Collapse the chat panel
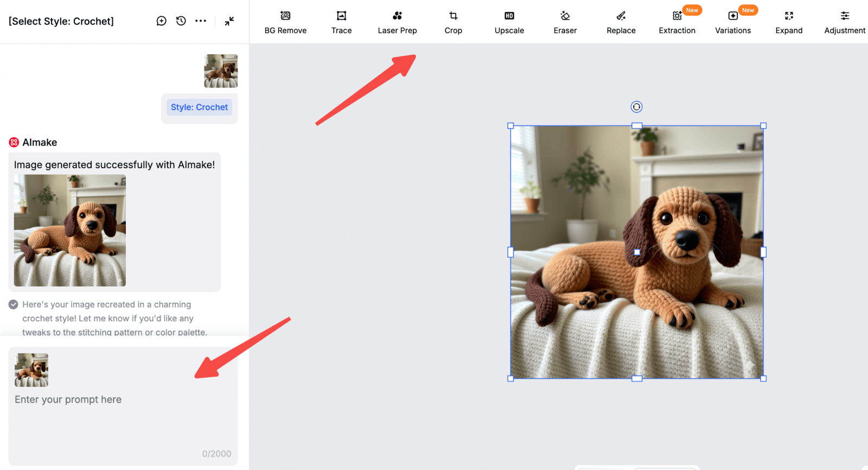The height and width of the screenshot is (470, 868). click(229, 21)
